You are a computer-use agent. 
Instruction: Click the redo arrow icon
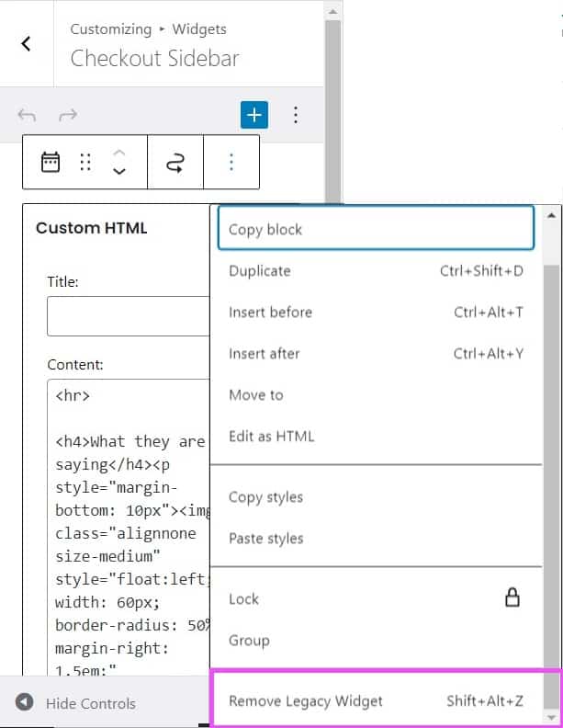coord(68,115)
